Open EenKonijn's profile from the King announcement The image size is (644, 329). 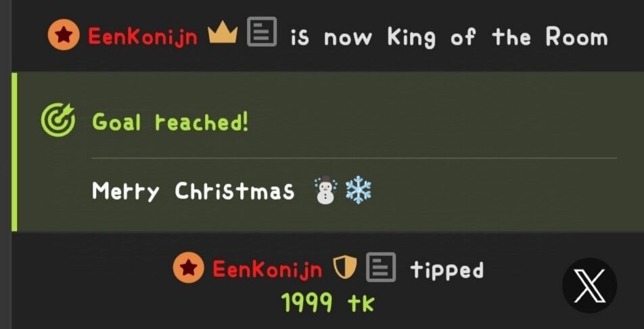[x=143, y=37]
